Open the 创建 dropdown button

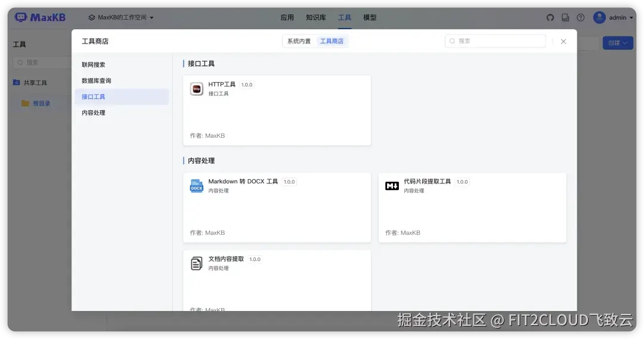[x=618, y=43]
